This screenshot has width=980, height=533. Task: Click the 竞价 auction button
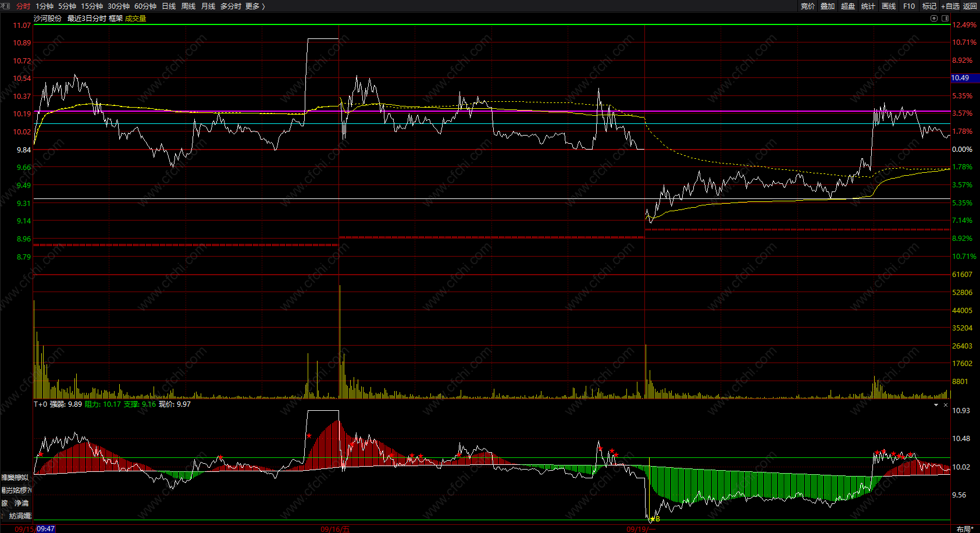(808, 6)
